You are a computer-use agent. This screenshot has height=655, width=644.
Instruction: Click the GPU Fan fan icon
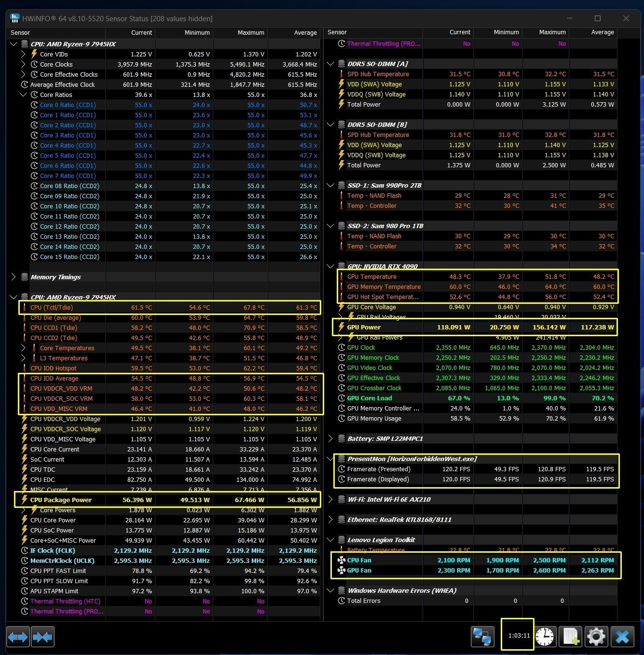(341, 571)
